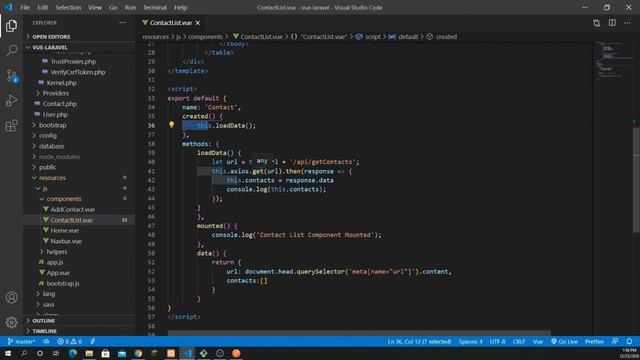The width and height of the screenshot is (640, 360).
Task: Select the ContactList.vue editor tab
Action: tap(170, 23)
